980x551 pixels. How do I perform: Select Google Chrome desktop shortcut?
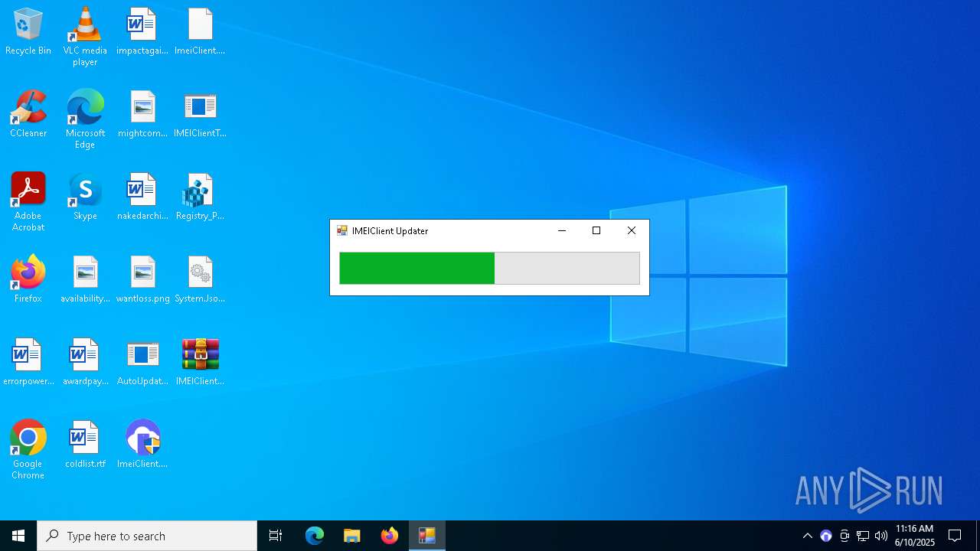pyautogui.click(x=28, y=450)
